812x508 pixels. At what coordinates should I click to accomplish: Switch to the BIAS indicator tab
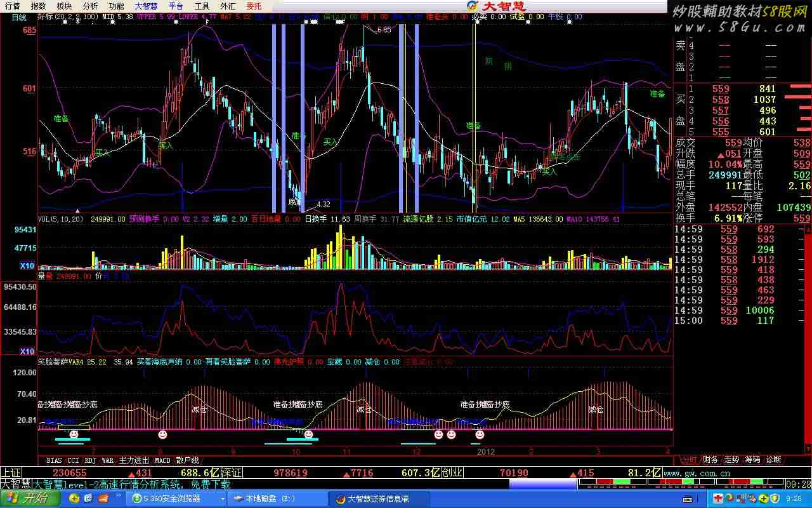[x=55, y=460]
